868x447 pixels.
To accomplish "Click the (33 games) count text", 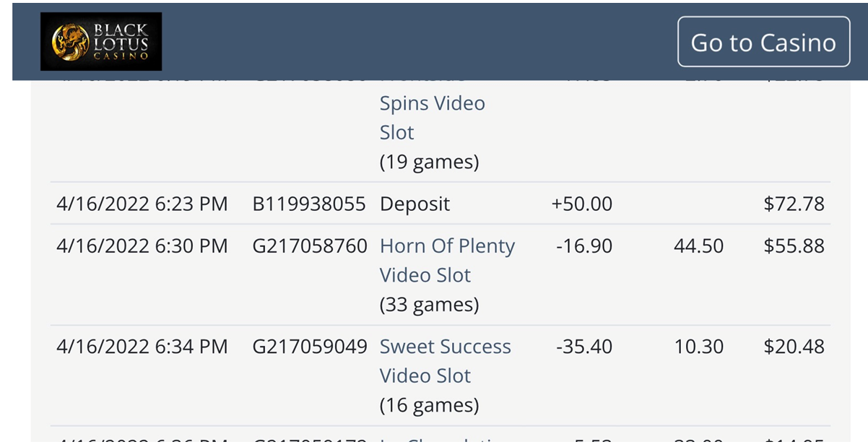I will coord(429,305).
